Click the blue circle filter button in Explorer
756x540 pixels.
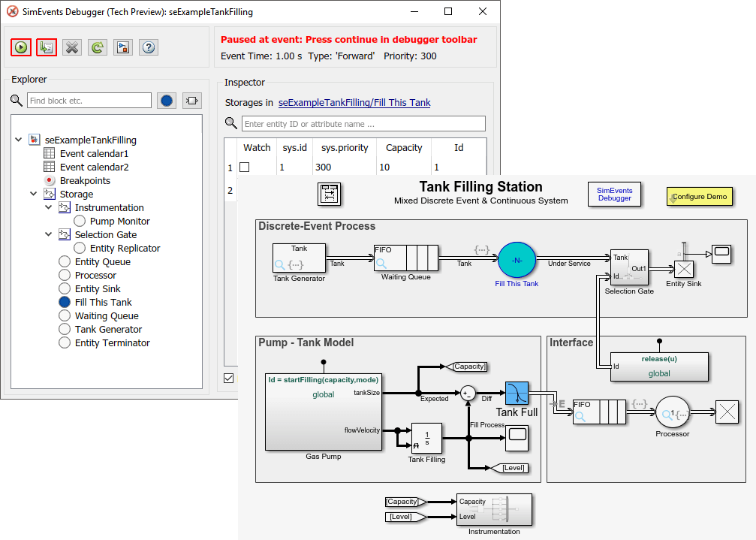167,101
